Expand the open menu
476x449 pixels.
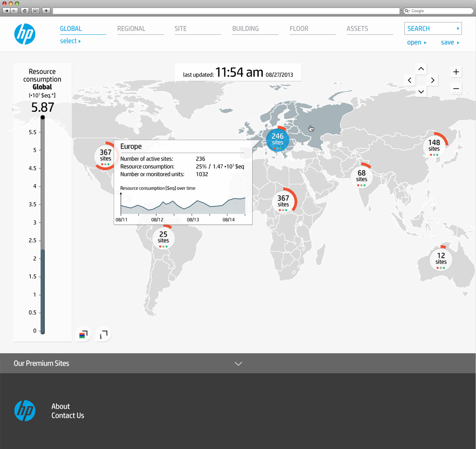point(417,42)
